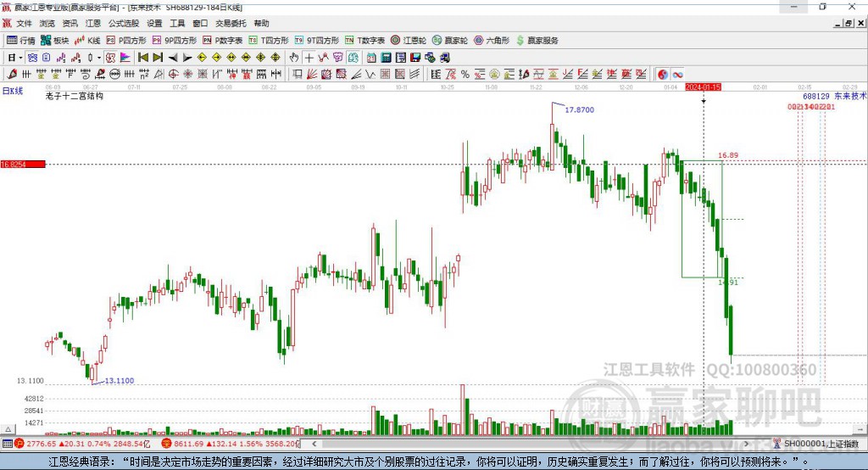The height and width of the screenshot is (470, 868).
Task: Open the P数字表 number table
Action: [223, 41]
